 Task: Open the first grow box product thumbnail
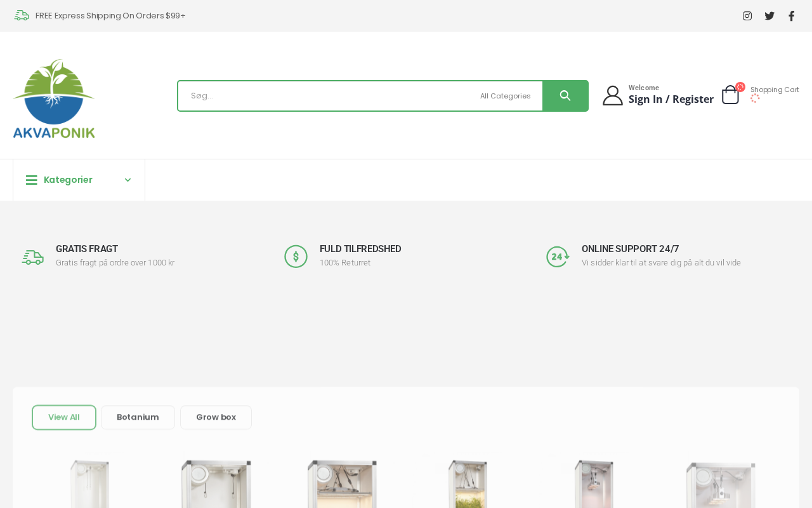click(89, 483)
